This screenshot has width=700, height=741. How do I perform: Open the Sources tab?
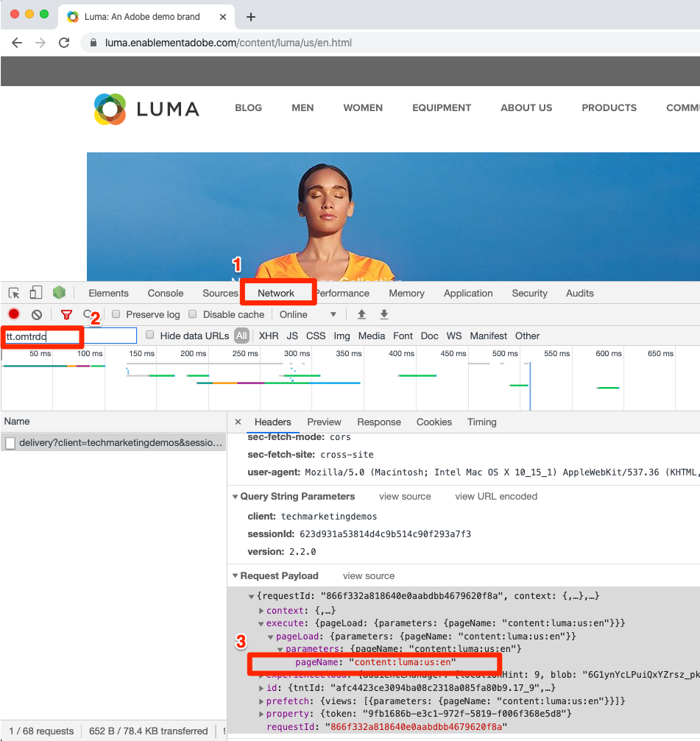pos(220,294)
